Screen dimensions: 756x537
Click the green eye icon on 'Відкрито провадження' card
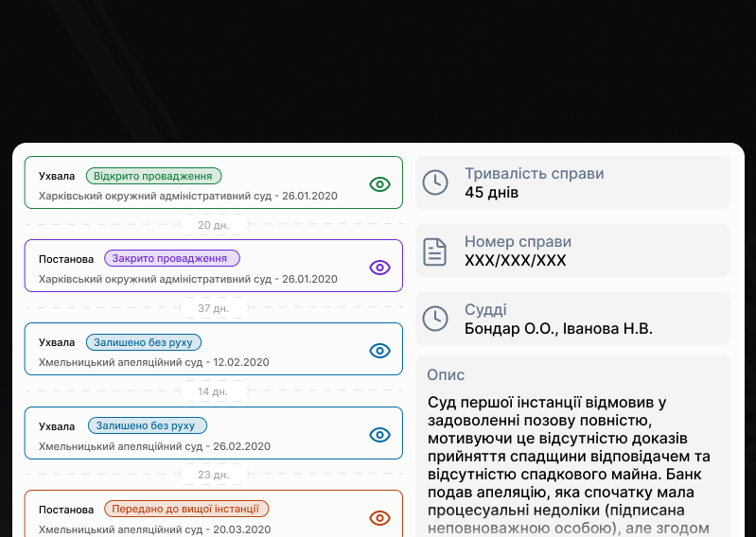tap(380, 184)
